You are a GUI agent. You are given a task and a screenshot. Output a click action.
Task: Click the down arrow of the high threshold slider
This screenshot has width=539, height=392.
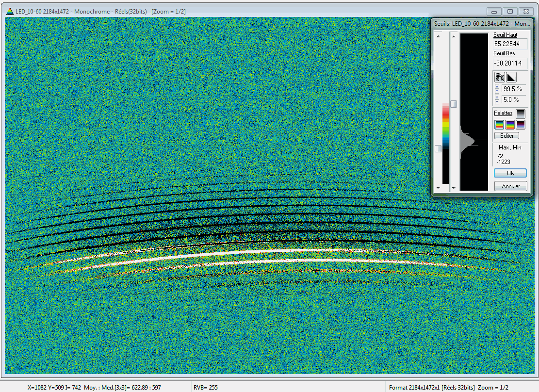pos(454,188)
